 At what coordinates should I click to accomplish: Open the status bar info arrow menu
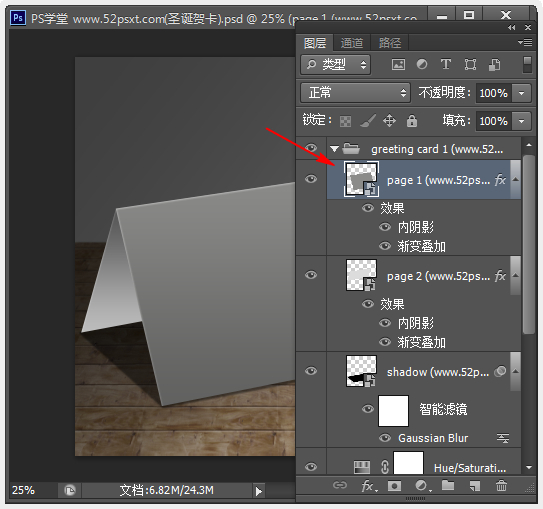pyautogui.click(x=258, y=491)
